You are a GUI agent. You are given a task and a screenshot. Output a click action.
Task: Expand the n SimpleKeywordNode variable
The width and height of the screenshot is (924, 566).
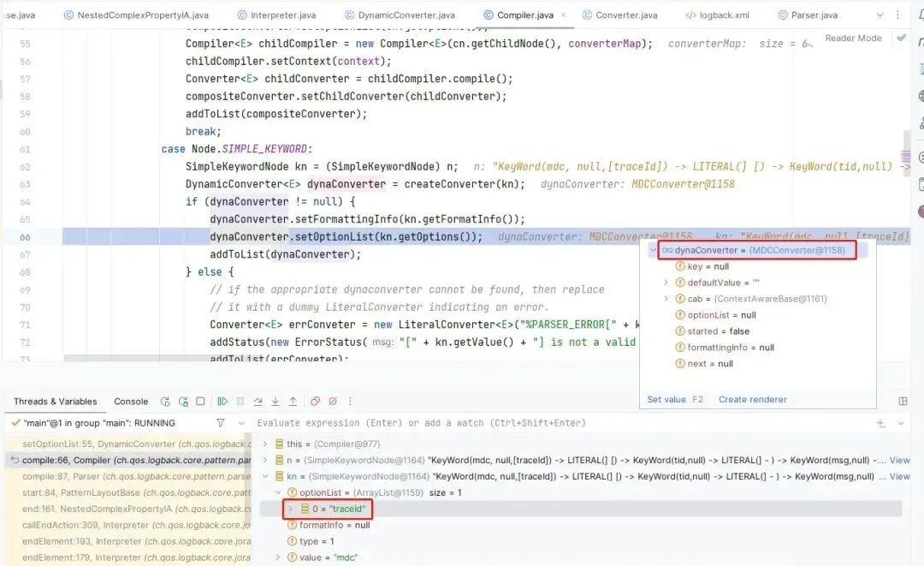(x=264, y=460)
